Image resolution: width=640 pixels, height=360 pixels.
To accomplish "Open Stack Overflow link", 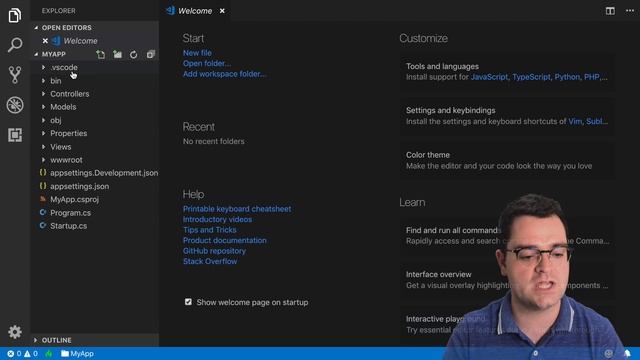I will [x=210, y=262].
